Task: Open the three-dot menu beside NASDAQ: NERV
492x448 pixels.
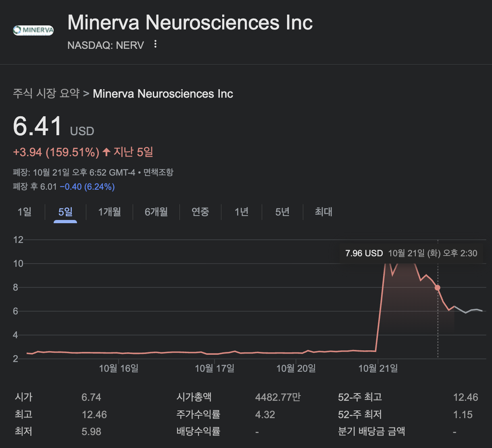Action: tap(155, 44)
